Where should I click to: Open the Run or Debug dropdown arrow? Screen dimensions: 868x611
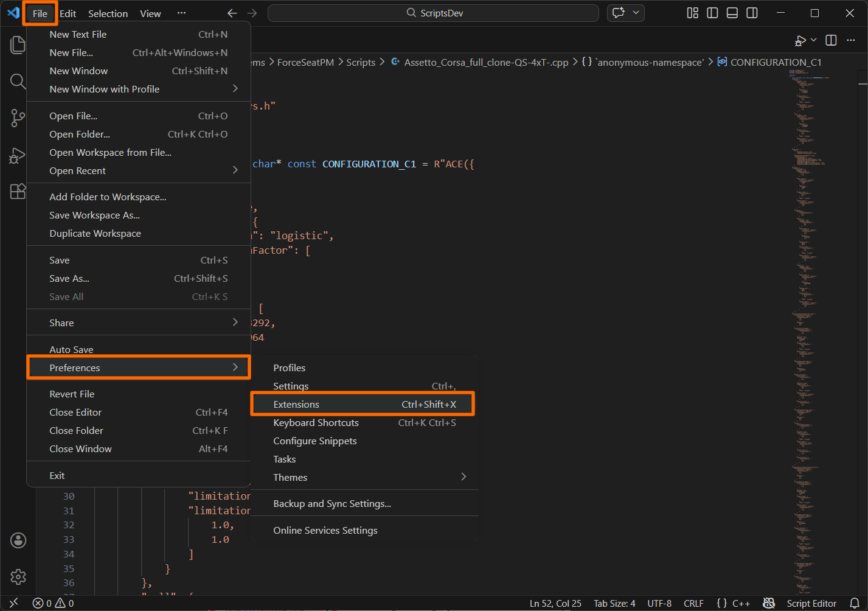click(x=814, y=40)
